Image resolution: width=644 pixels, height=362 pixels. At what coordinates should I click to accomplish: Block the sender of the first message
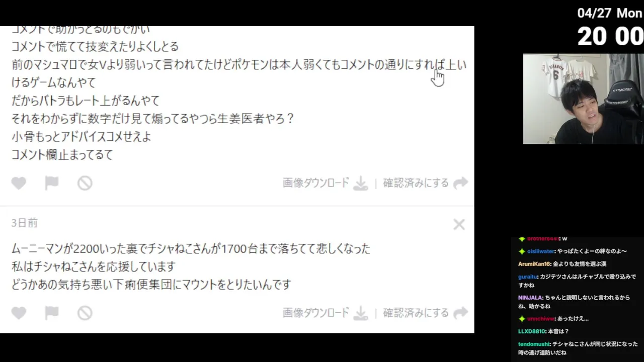pyautogui.click(x=85, y=184)
